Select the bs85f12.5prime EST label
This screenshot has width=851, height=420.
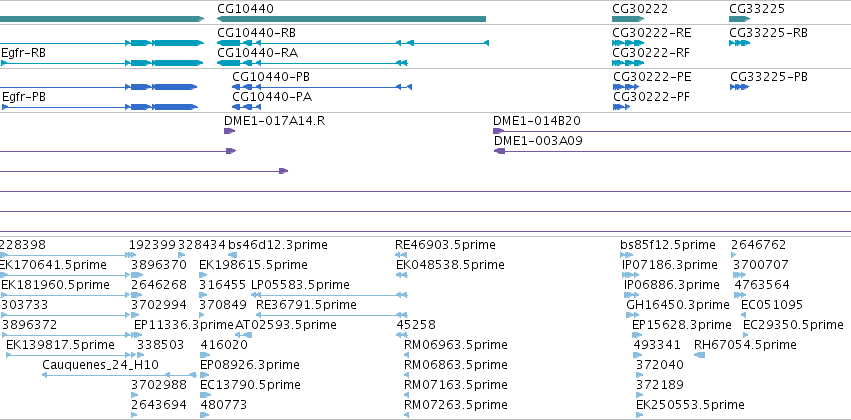tap(668, 245)
